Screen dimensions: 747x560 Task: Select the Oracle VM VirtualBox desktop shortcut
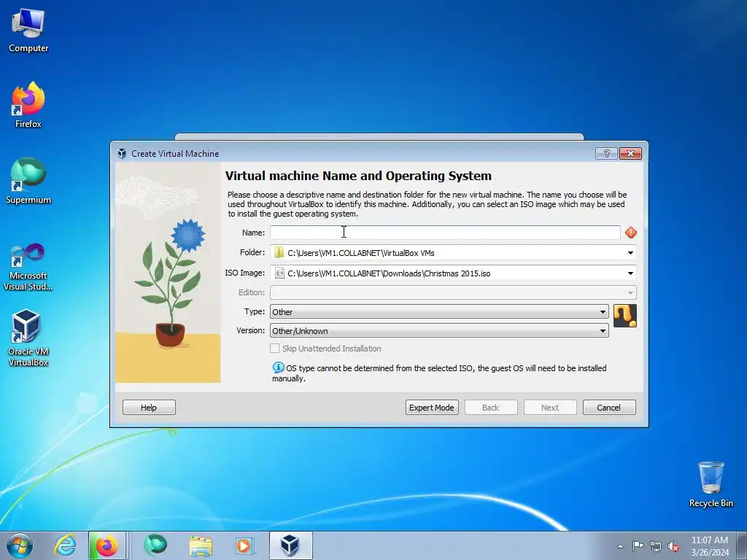(28, 338)
